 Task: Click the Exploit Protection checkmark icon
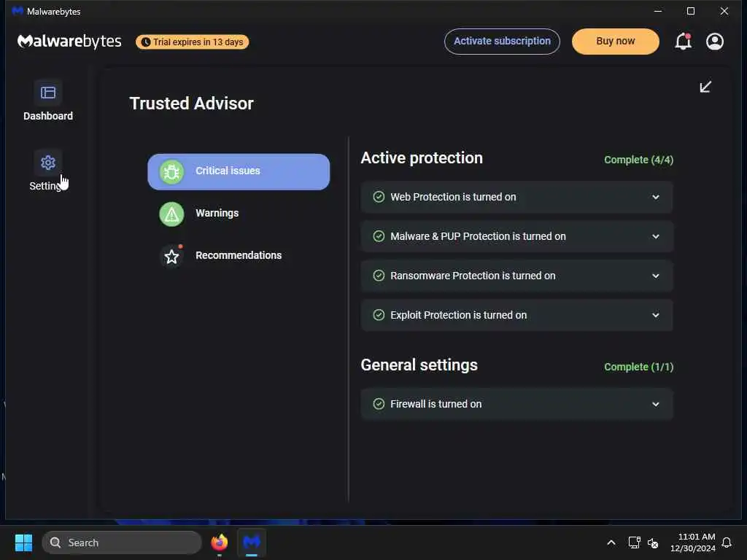[379, 315]
